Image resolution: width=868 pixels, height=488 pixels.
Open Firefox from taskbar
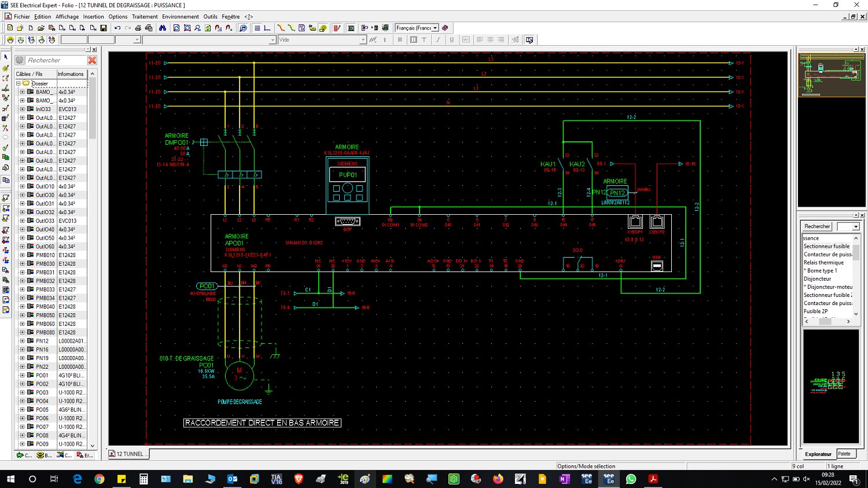[498, 479]
